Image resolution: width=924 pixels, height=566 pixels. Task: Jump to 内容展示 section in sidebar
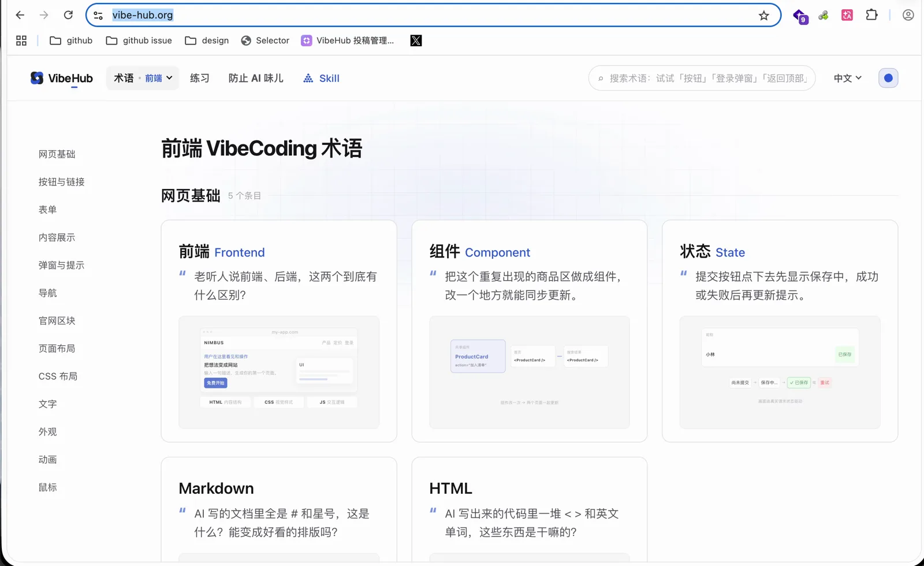tap(57, 237)
